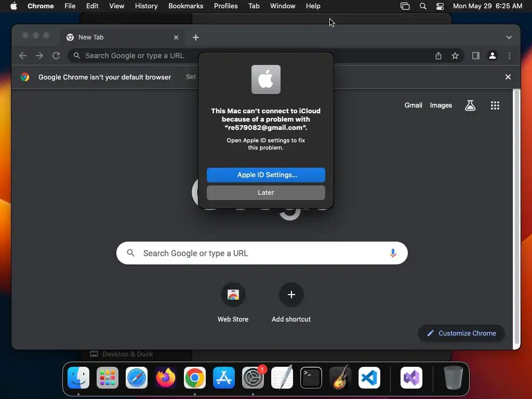
Task: Open the Tab menu
Action: 254,6
